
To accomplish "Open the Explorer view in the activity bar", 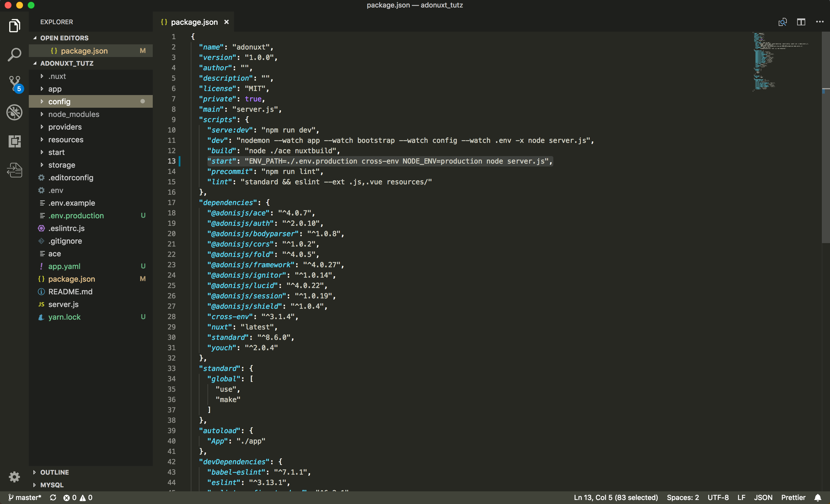I will [x=14, y=26].
